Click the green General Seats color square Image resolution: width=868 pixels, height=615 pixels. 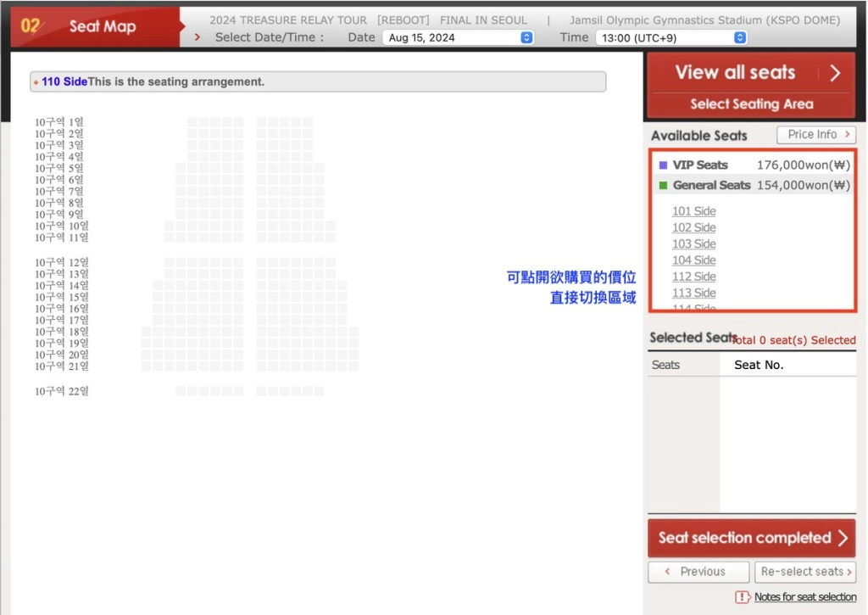pyautogui.click(x=663, y=186)
